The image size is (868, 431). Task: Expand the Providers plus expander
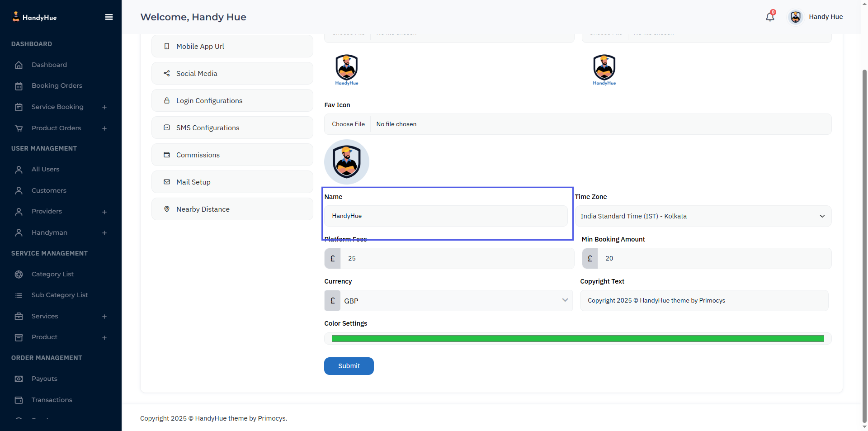pyautogui.click(x=104, y=212)
